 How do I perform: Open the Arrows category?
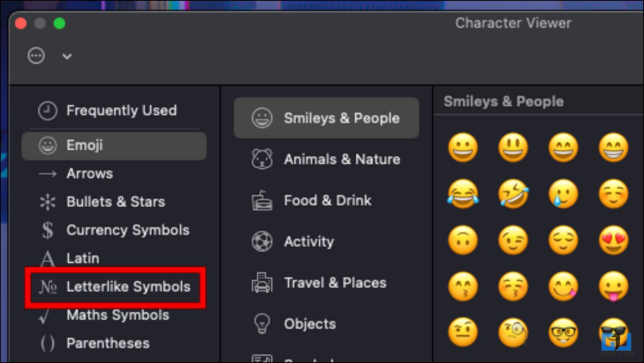tap(114, 174)
